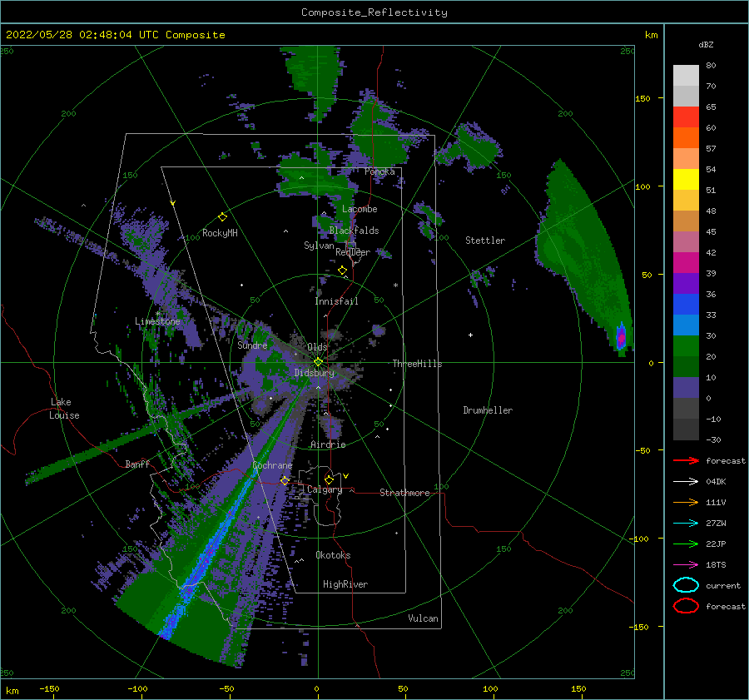Select the magenta swatch between 42 and 39
This screenshot has height=700, width=749.
[686, 263]
